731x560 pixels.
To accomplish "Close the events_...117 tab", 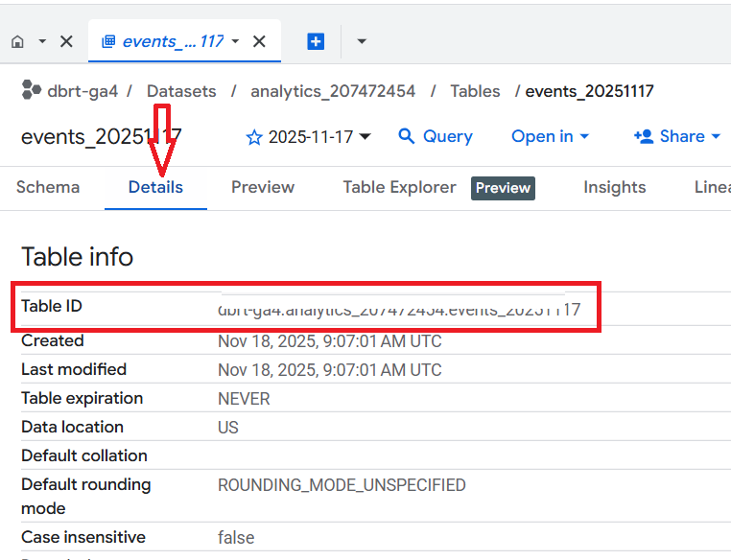I will coord(259,41).
